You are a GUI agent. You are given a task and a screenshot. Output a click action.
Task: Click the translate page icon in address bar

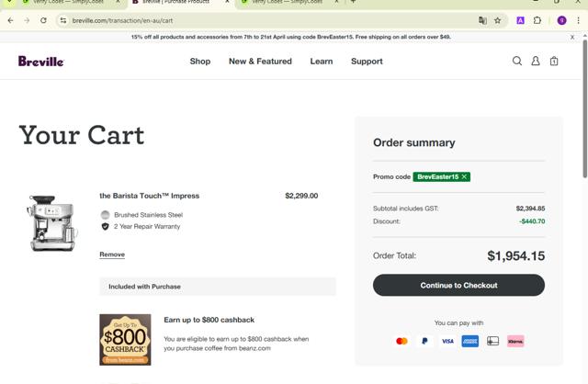tap(482, 20)
